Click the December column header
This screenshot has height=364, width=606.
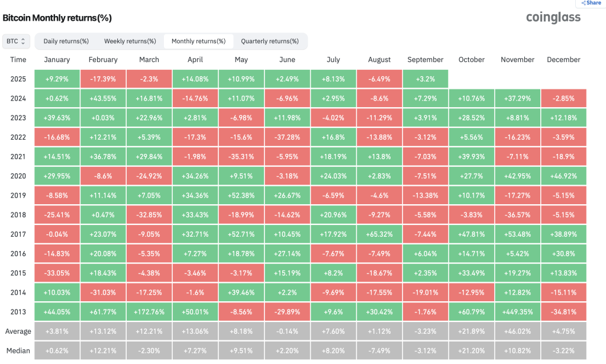(563, 60)
